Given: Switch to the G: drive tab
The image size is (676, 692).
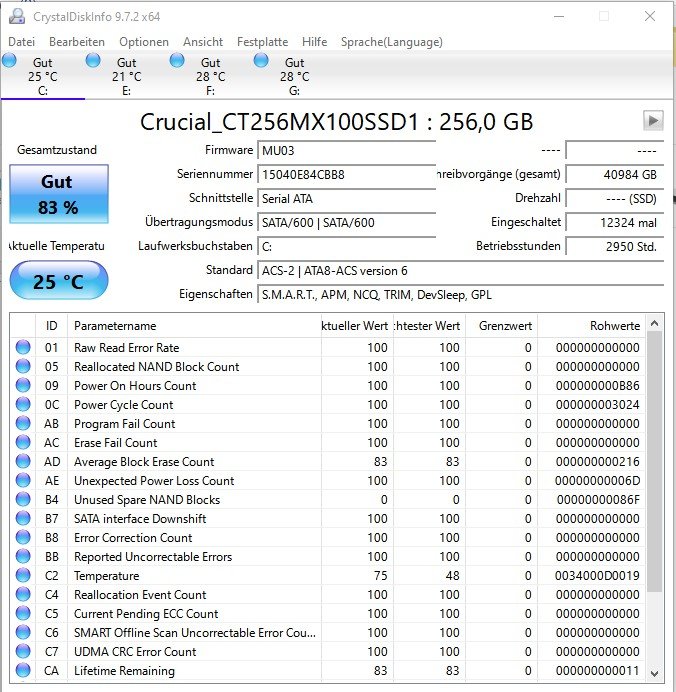Looking at the screenshot, I should [x=294, y=76].
